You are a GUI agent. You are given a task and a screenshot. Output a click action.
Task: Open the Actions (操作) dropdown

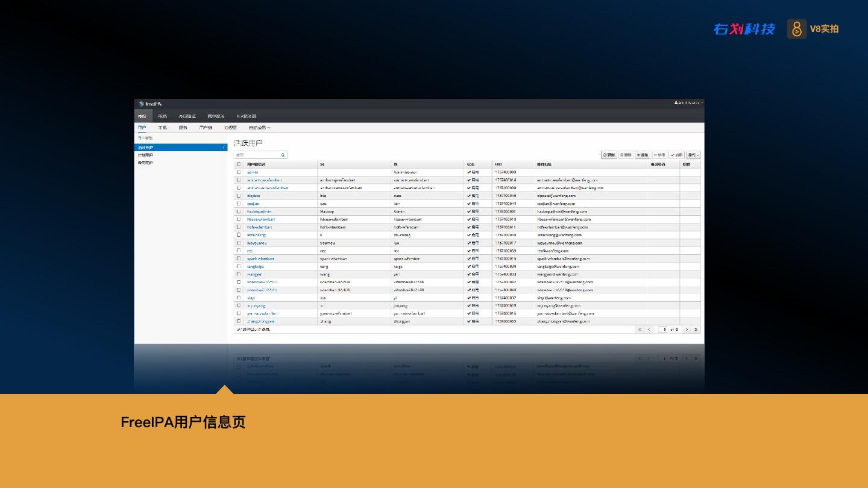coord(693,155)
